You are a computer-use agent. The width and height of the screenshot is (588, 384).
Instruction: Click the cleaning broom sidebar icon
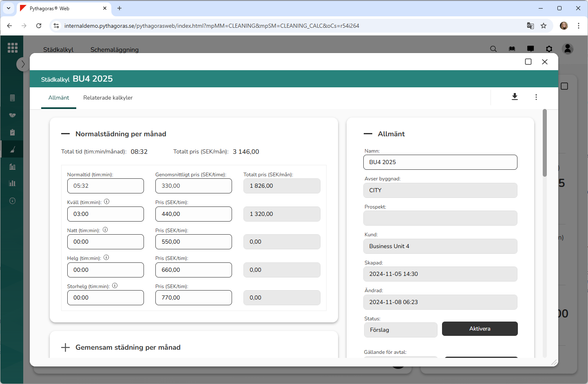12,149
